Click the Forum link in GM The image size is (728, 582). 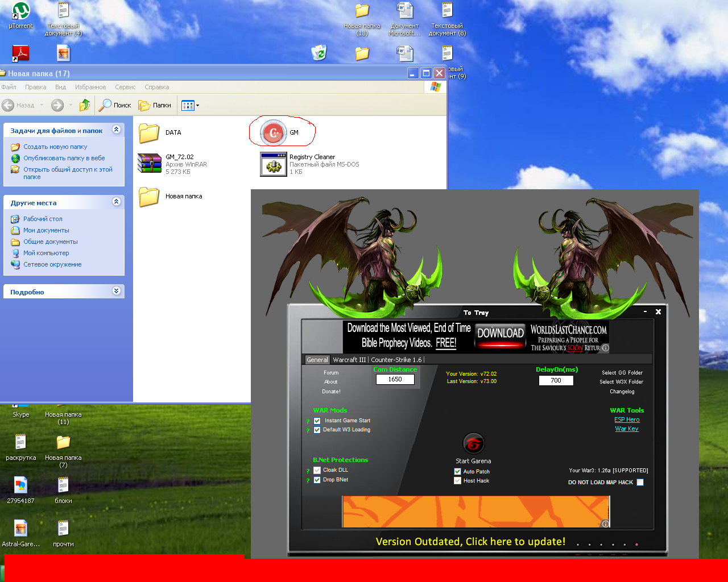click(331, 373)
